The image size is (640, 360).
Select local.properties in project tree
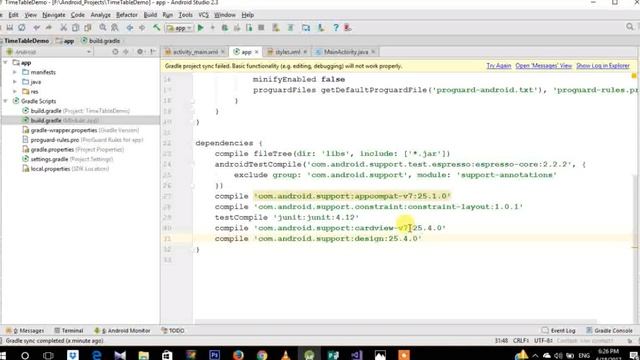65,169
